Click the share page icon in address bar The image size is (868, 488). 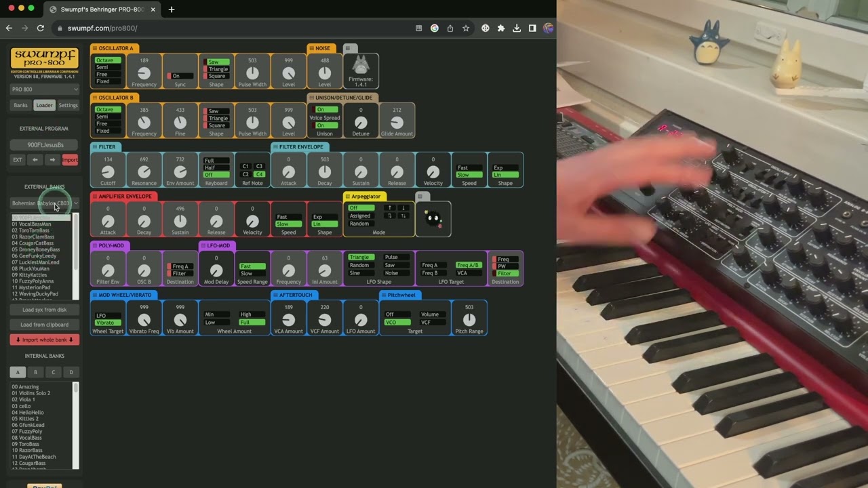coord(450,28)
